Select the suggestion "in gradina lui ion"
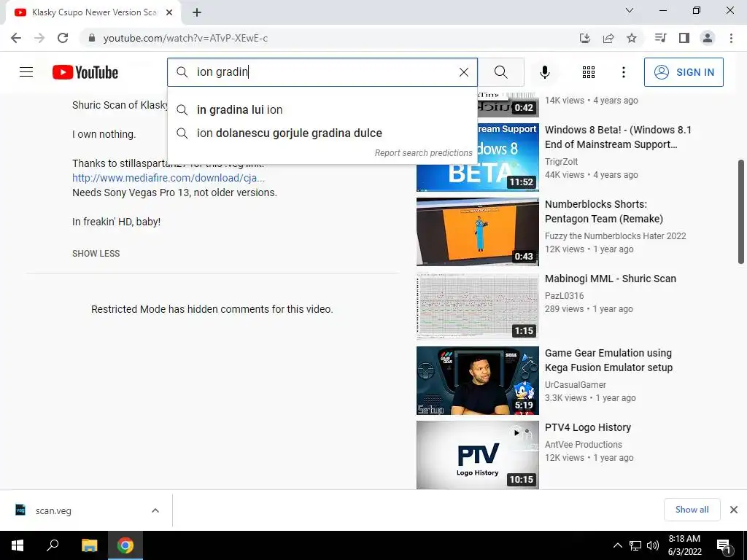This screenshot has height=560, width=747. pos(322,109)
